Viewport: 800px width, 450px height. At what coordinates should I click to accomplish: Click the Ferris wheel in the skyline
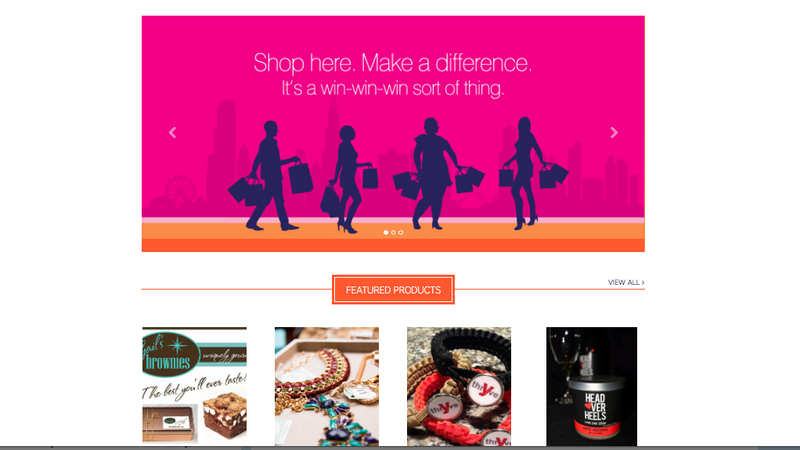click(x=180, y=191)
